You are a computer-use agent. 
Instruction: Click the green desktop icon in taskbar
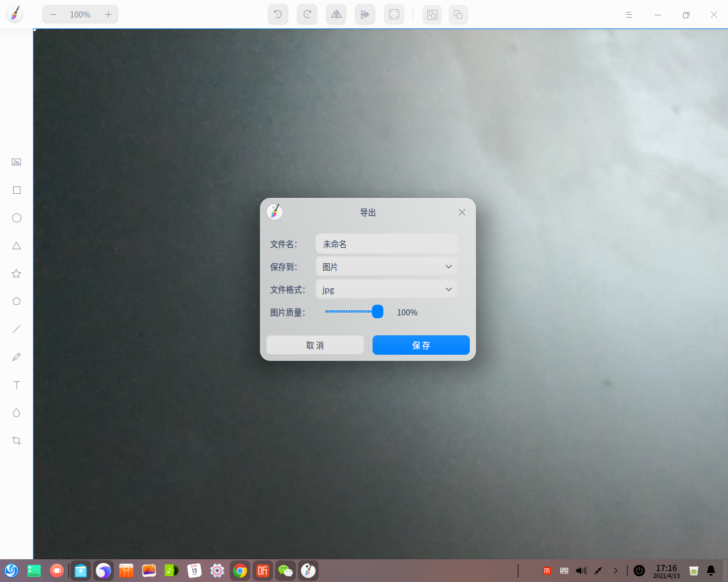pos(34,571)
